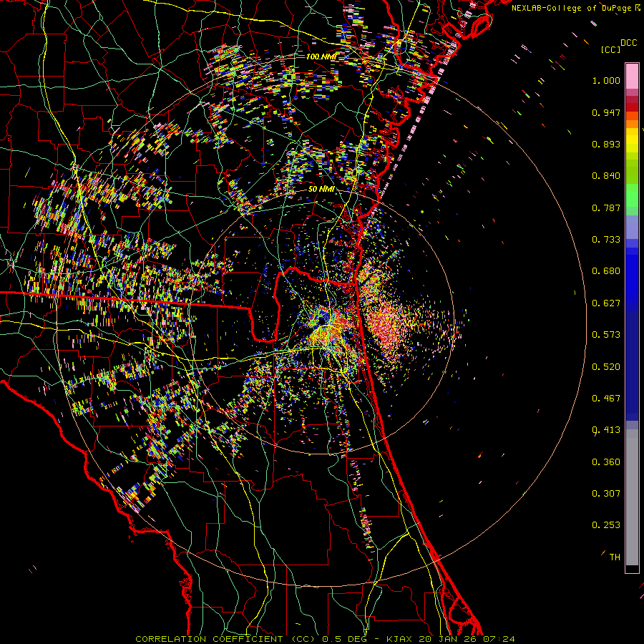The width and height of the screenshot is (644, 644).
Task: Click the 0.253 color scale value
Action: [606, 525]
